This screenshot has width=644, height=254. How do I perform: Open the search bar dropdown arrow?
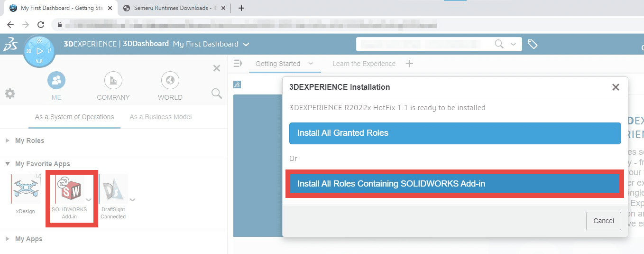coord(513,44)
